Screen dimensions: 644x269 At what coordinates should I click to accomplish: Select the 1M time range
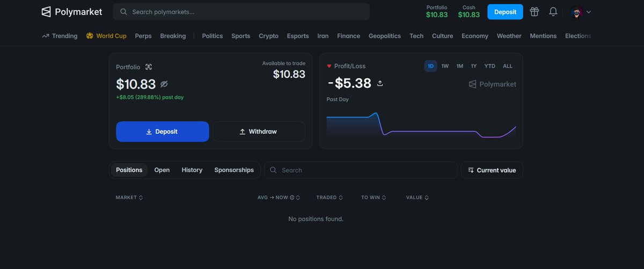(460, 66)
